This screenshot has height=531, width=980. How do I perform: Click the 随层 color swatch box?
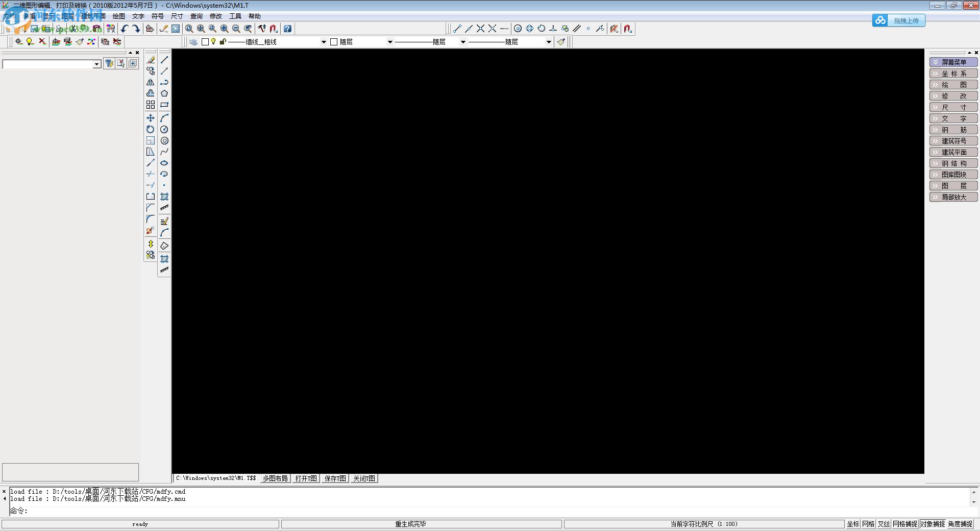coord(334,42)
